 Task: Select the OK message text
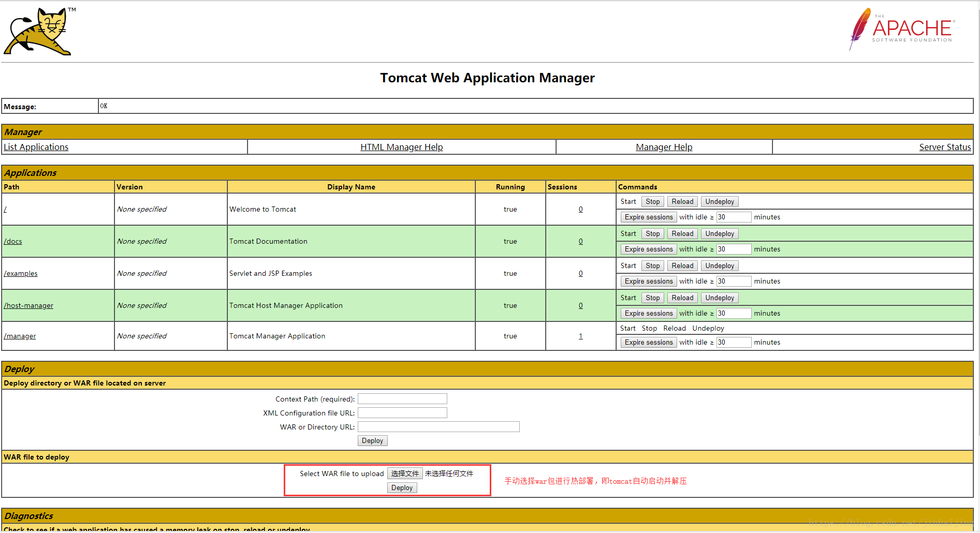point(104,106)
